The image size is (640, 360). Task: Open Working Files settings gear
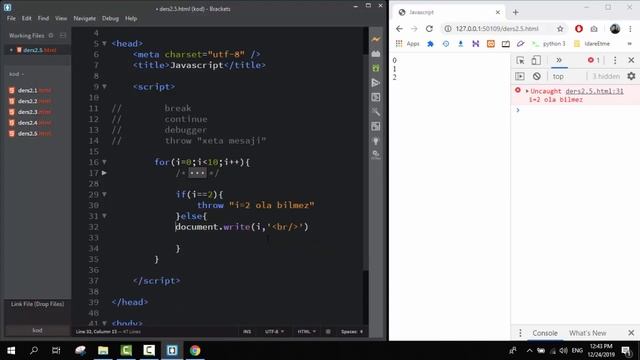51,36
